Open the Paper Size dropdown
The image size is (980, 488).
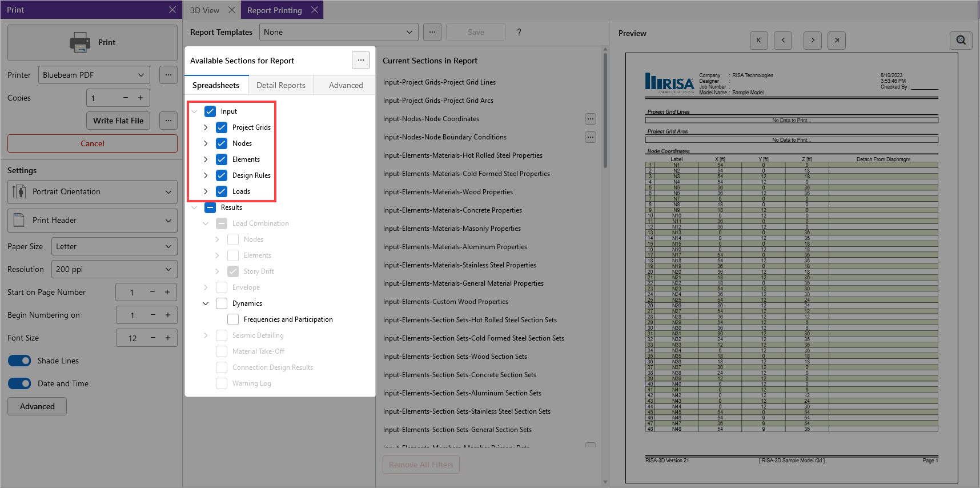pos(114,246)
